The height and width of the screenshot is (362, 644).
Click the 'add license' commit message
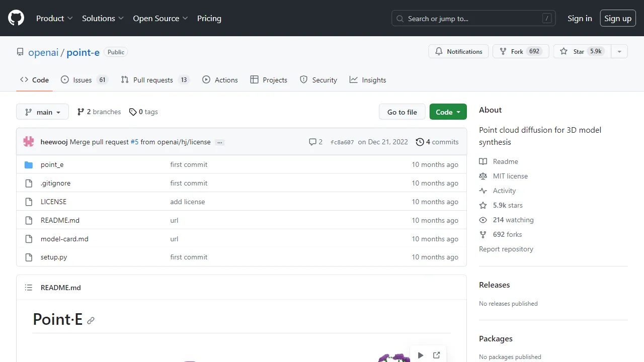tap(187, 202)
